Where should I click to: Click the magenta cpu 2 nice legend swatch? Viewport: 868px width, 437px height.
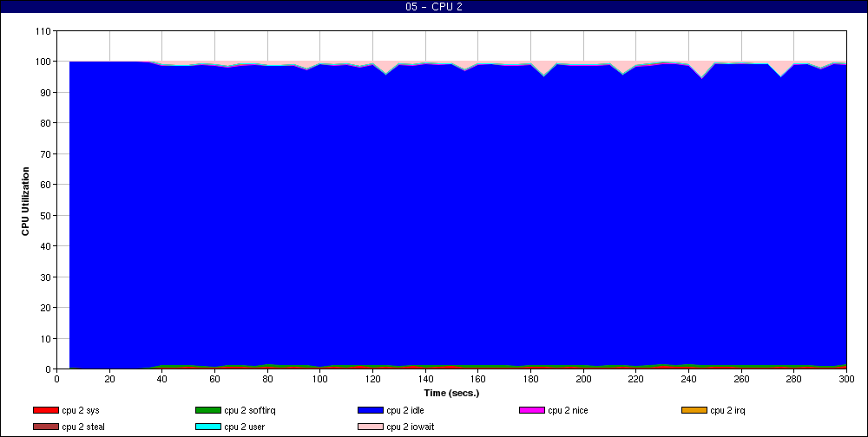[532, 410]
